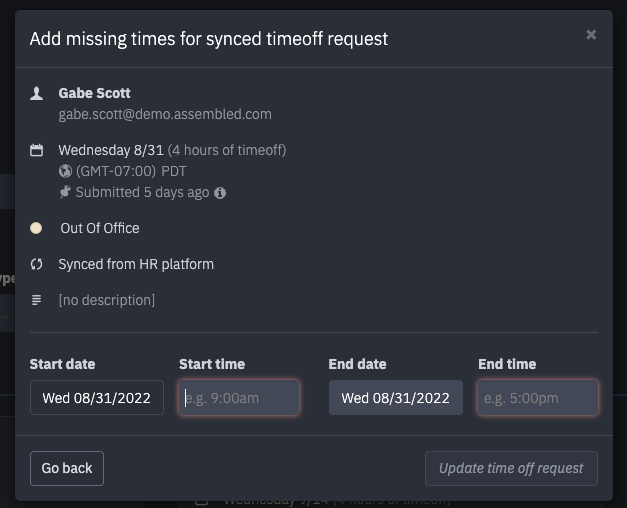Click the globe timezone icon
Image resolution: width=627 pixels, height=508 pixels.
(65, 171)
